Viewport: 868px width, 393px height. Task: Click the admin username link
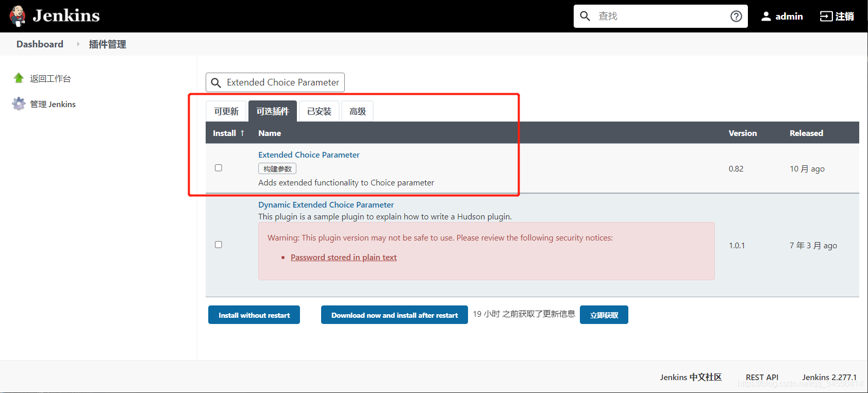(789, 16)
